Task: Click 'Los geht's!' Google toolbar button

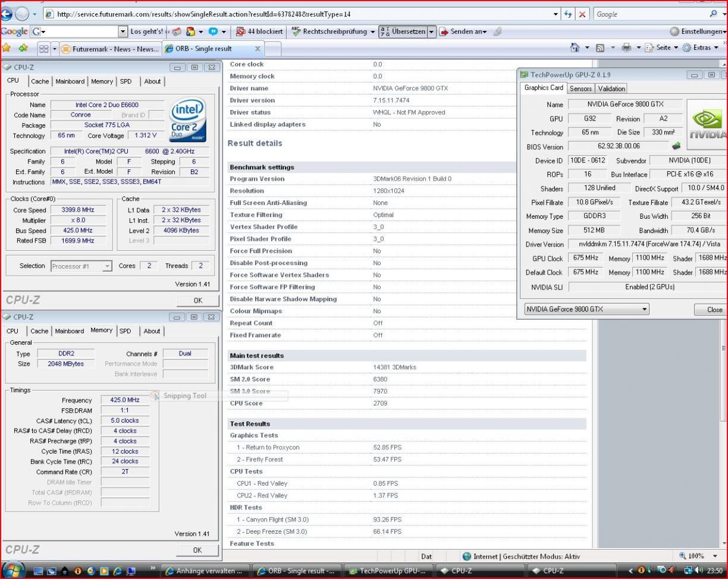Action: pyautogui.click(x=146, y=32)
